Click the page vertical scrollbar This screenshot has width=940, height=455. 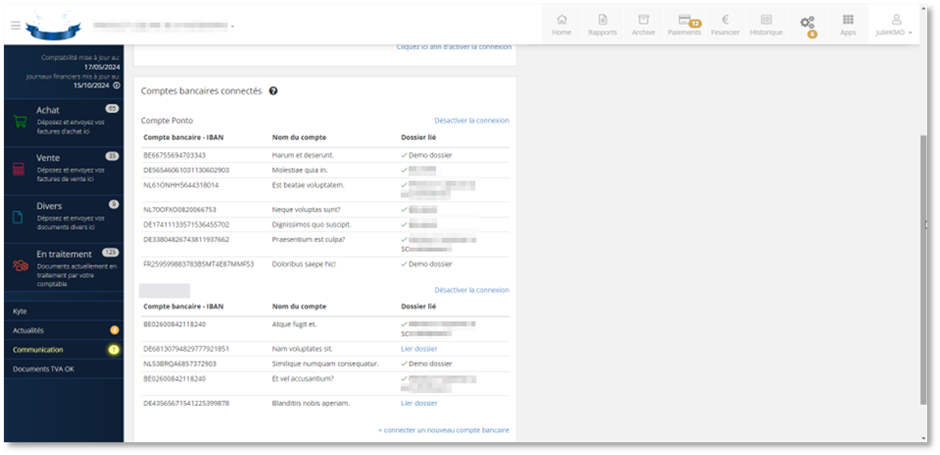[x=923, y=270]
